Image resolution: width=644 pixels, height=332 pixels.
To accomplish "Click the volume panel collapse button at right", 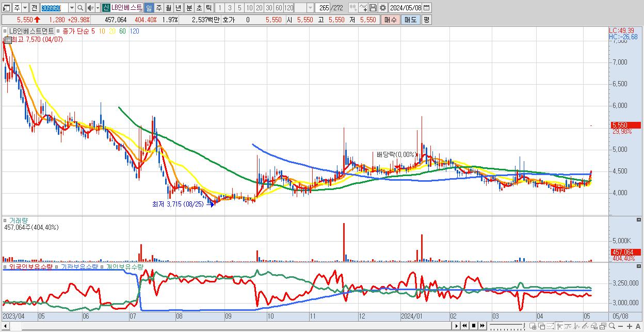I will pos(639,220).
